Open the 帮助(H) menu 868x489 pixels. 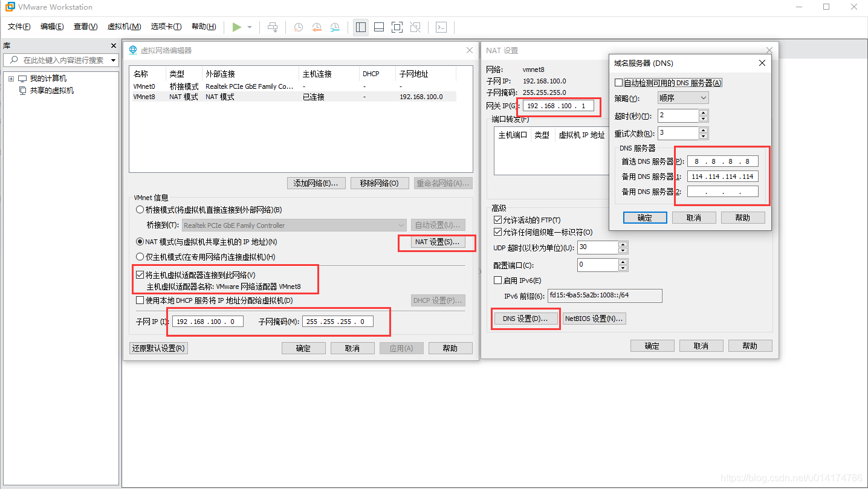click(203, 27)
